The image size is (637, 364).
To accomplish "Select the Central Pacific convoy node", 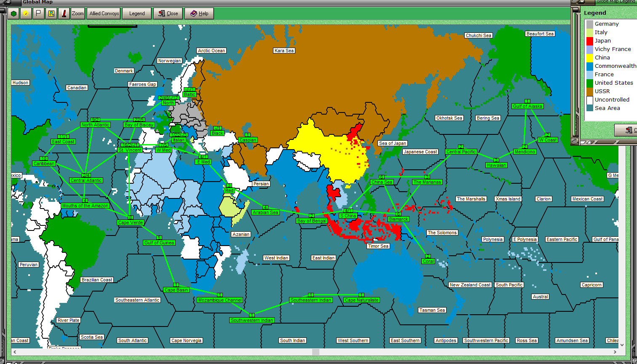I will [x=461, y=152].
